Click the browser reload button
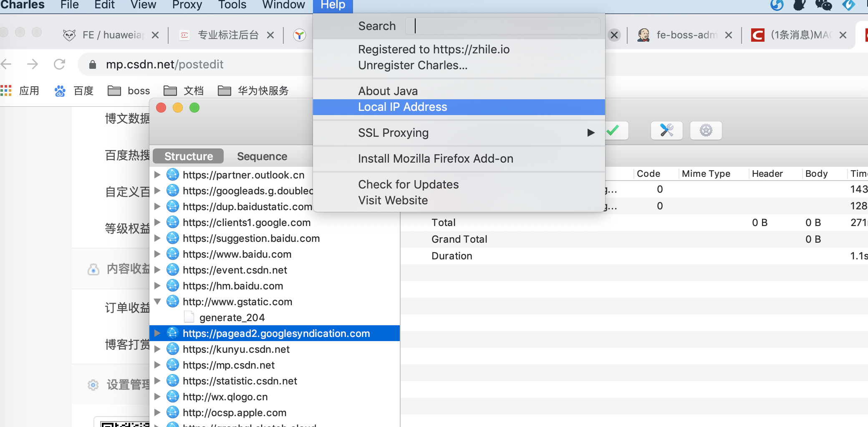 click(x=59, y=64)
